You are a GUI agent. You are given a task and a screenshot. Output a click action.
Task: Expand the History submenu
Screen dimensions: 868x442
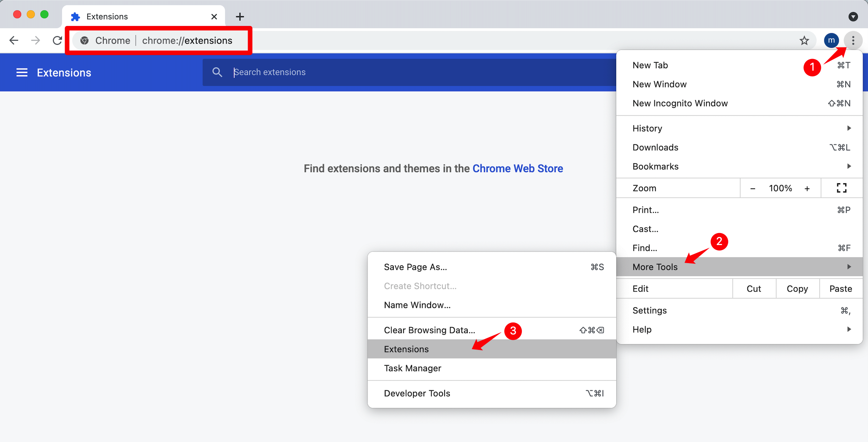(739, 128)
